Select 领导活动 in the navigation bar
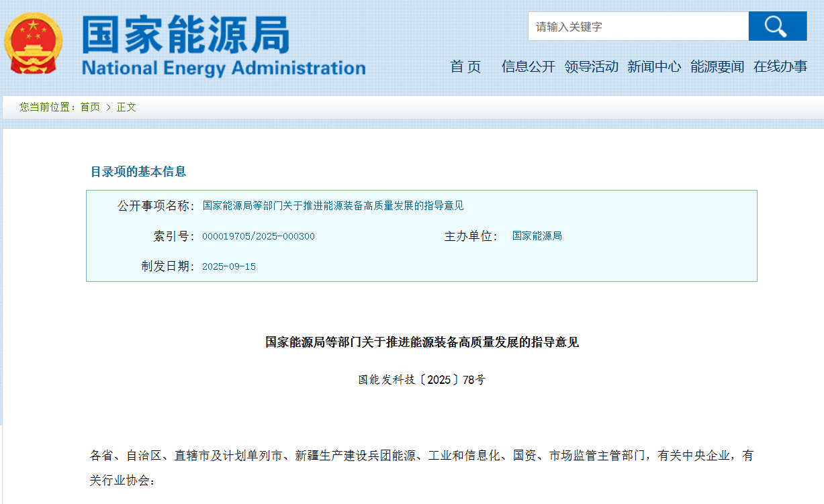 click(x=592, y=66)
